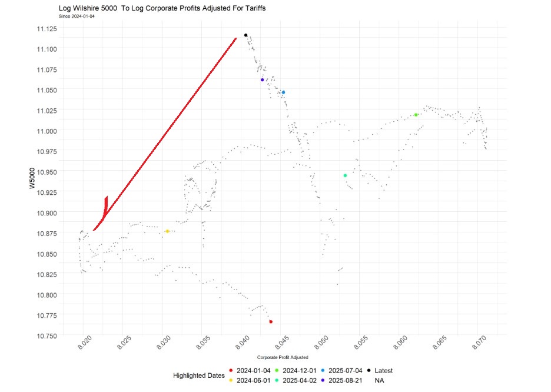551x392 pixels.
Task: Click the x-axis tick 8.030
Action: (164, 343)
